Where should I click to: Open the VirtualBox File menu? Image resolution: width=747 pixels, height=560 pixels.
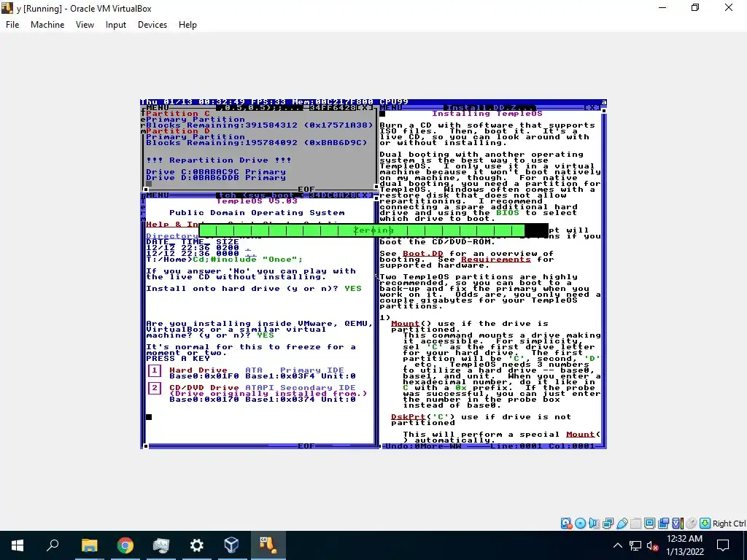(12, 25)
